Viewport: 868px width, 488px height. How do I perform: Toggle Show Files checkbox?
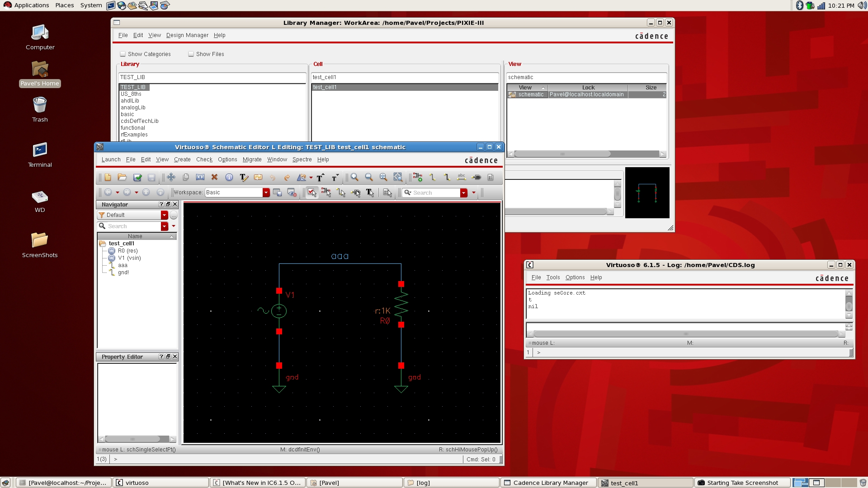pyautogui.click(x=191, y=54)
